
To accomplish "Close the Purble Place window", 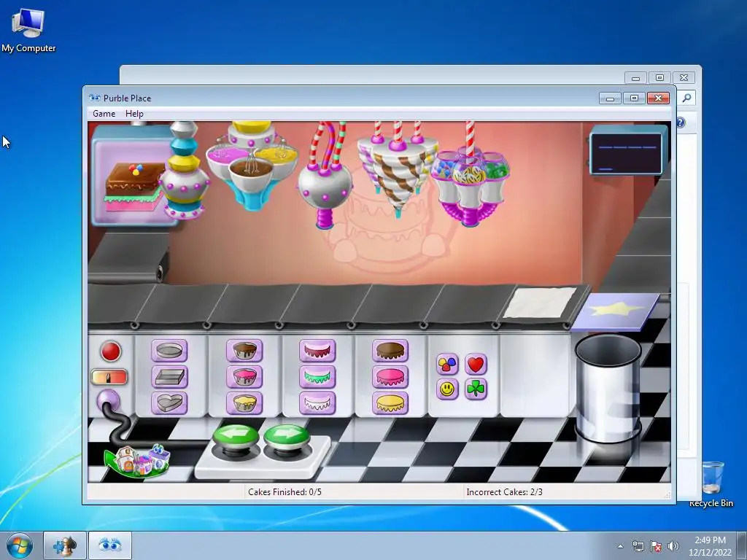I will pyautogui.click(x=659, y=98).
